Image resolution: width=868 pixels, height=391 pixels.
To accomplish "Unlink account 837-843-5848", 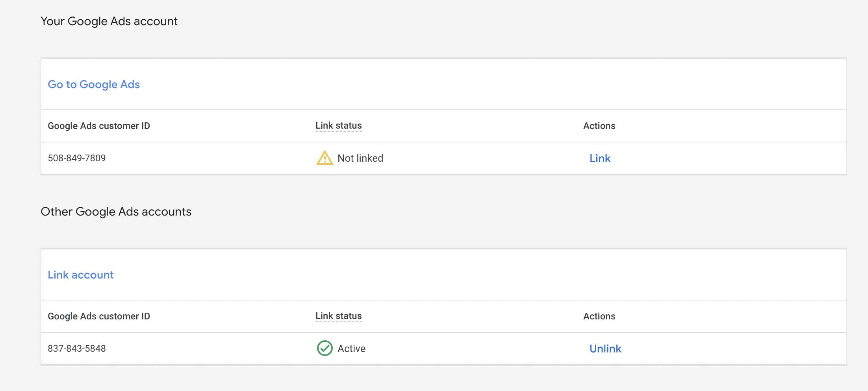I will point(605,349).
